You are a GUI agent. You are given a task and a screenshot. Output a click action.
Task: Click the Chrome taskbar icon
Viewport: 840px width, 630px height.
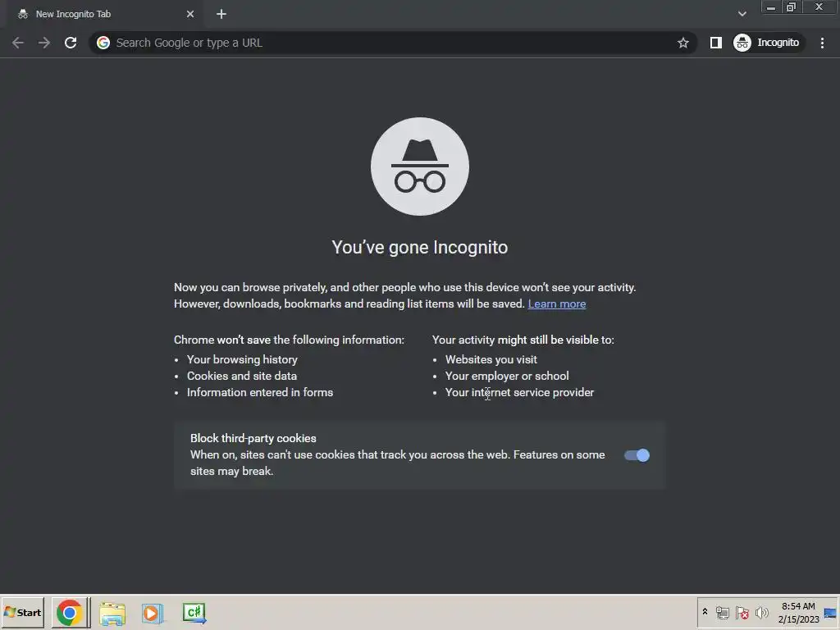(70, 613)
